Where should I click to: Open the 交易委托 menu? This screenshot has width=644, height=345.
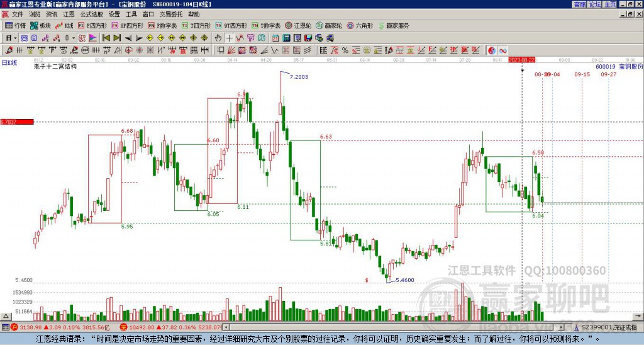(171, 14)
